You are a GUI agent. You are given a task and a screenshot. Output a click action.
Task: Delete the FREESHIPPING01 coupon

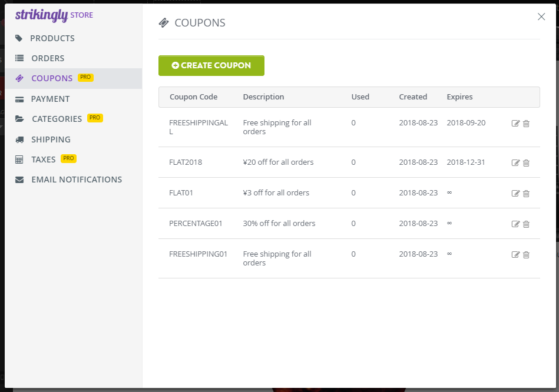click(526, 254)
